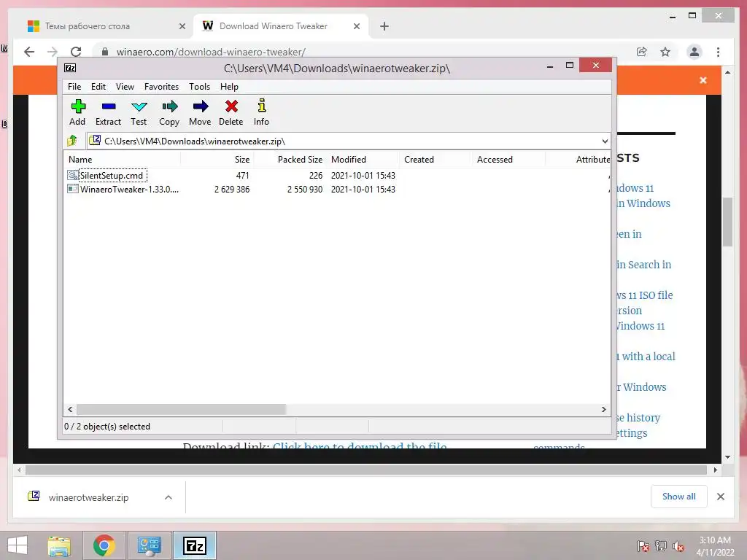The image size is (747, 560).
Task: Run the Test archive icon
Action: click(139, 106)
